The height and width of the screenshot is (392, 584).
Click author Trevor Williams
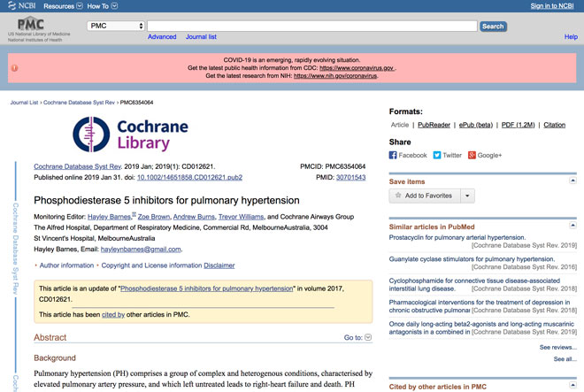[241, 217]
